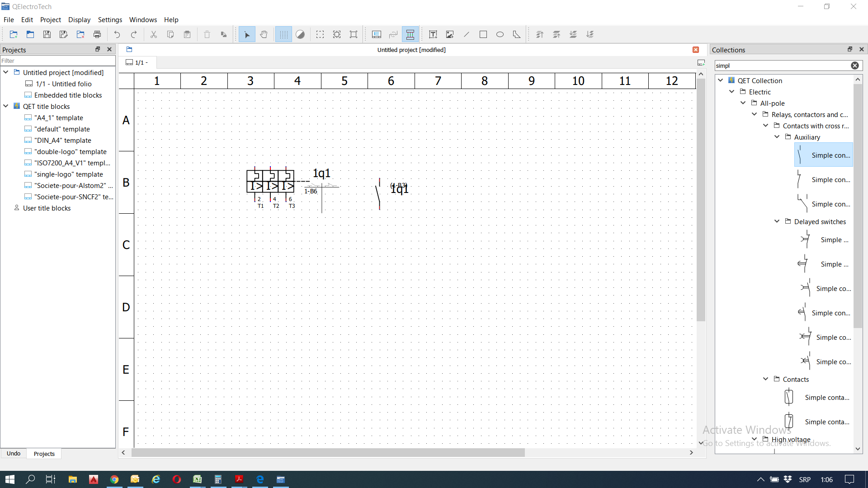Select the Add text field tool

433,34
